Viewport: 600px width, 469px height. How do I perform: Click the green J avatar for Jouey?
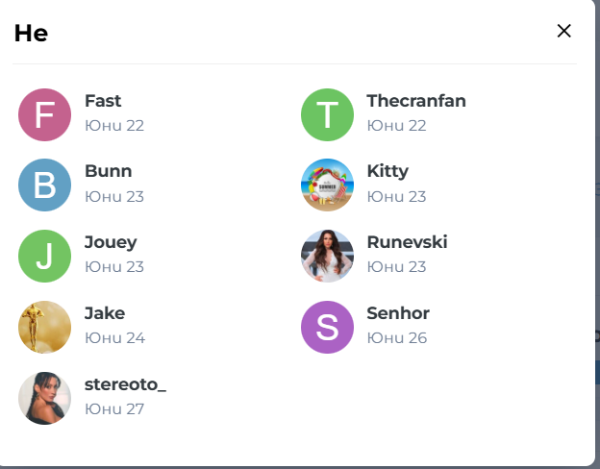coord(45,256)
